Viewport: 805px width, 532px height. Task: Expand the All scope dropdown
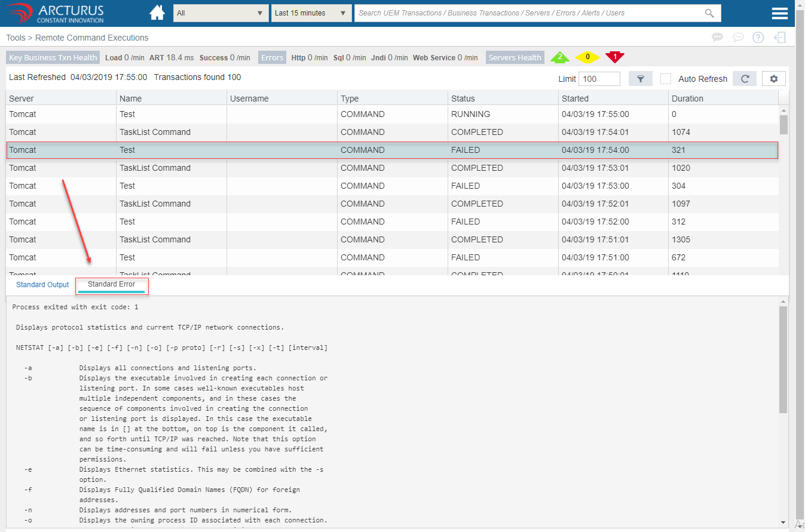[x=221, y=13]
